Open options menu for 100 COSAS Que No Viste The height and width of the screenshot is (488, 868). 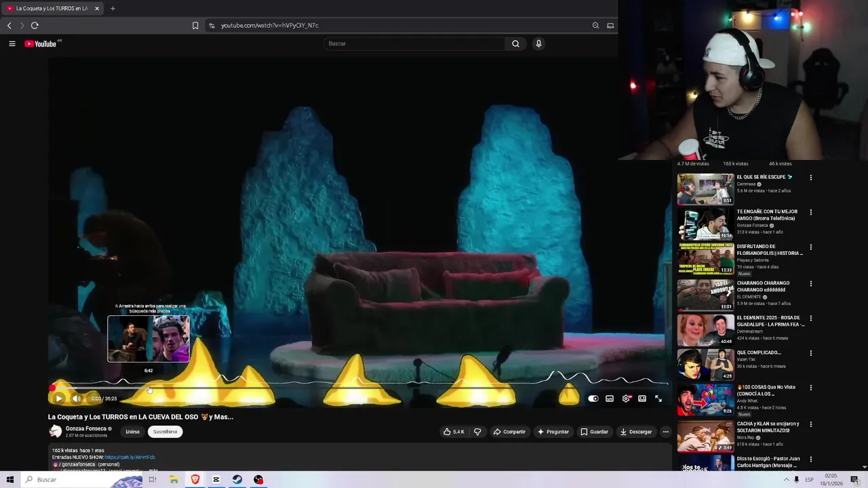[x=810, y=388]
